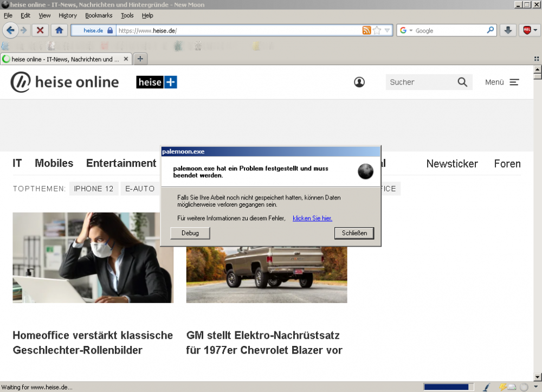Open the Menü hamburger icon on heise.de

[514, 82]
